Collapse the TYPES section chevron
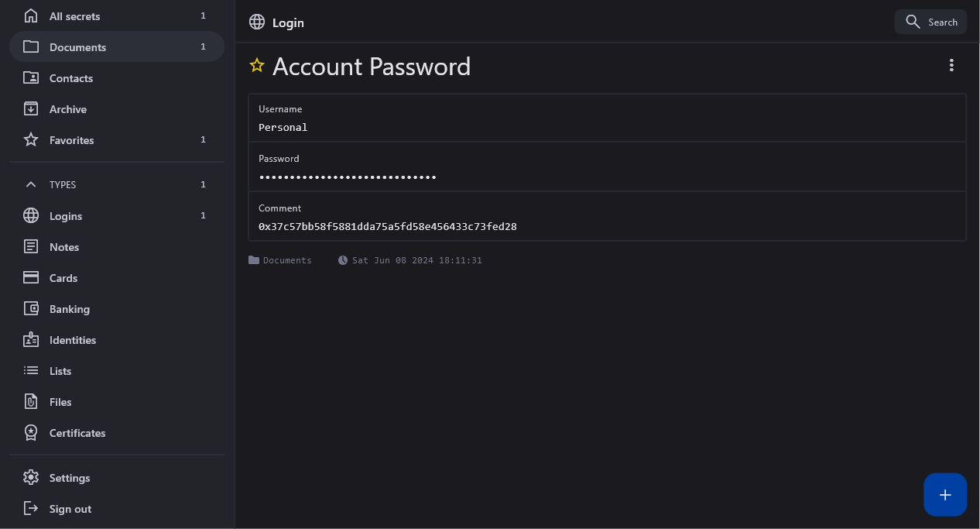 click(x=31, y=185)
